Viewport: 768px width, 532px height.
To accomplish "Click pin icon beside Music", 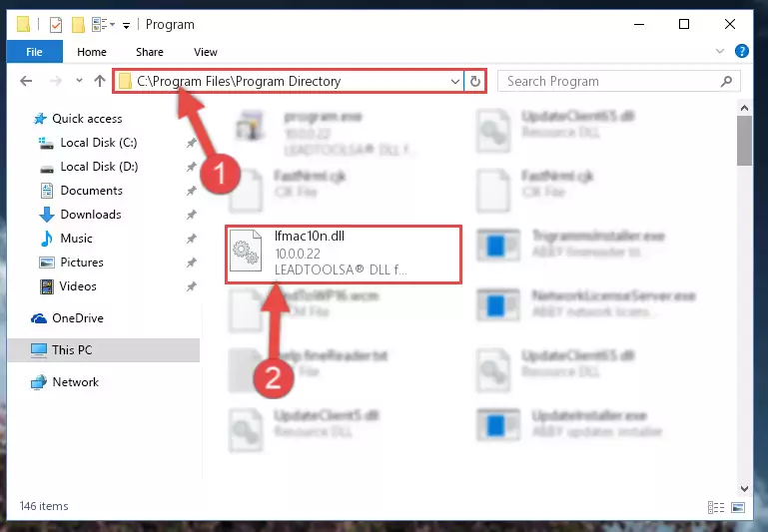I will [x=191, y=239].
